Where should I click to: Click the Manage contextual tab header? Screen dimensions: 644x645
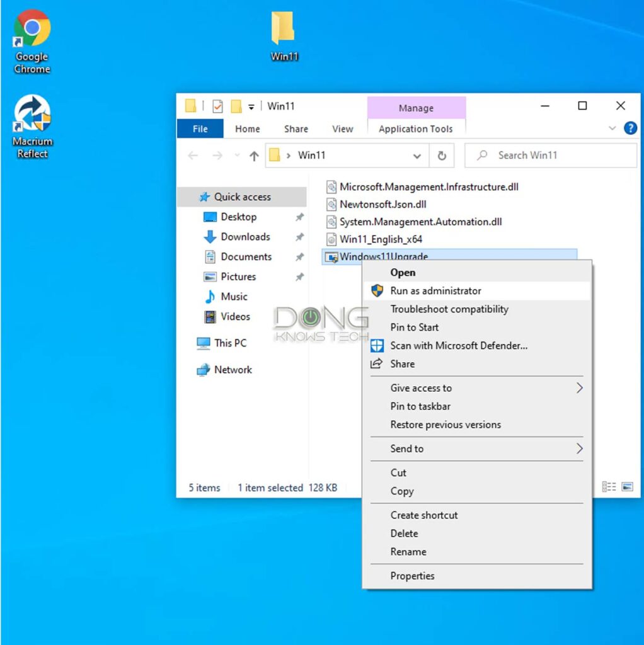coord(416,108)
